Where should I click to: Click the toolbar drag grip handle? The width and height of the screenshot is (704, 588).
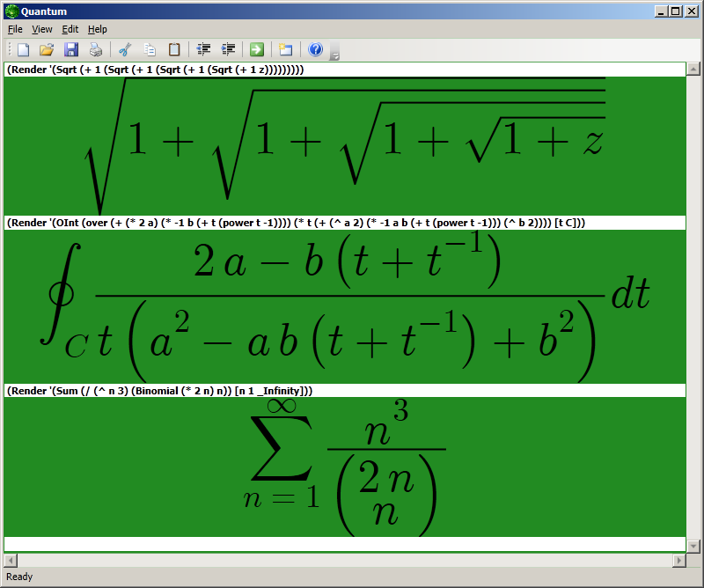10,49
